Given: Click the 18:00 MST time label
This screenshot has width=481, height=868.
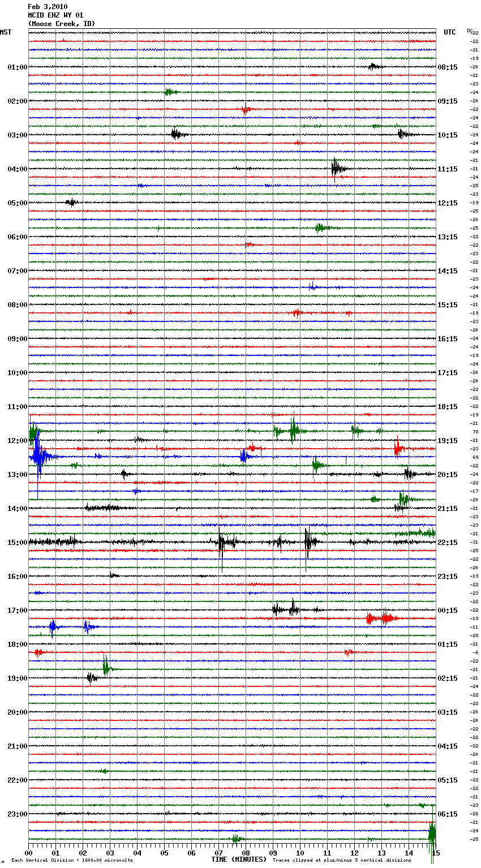Looking at the screenshot, I should pos(17,644).
